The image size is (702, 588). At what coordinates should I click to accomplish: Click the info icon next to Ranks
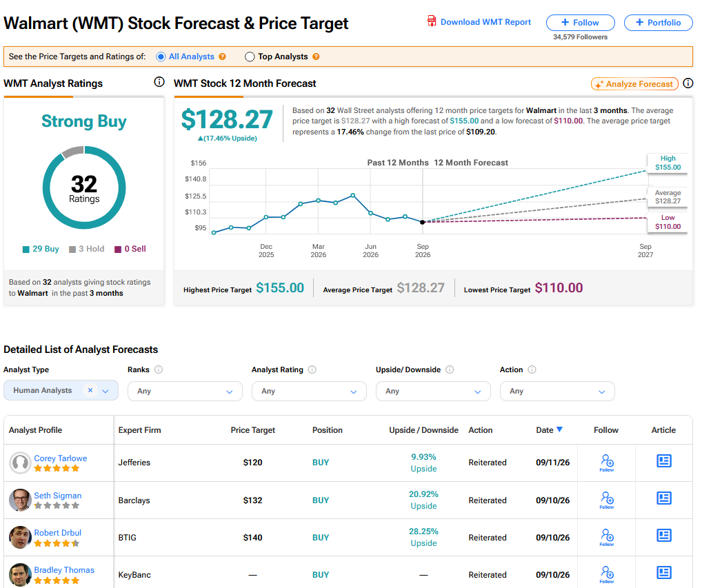(159, 369)
